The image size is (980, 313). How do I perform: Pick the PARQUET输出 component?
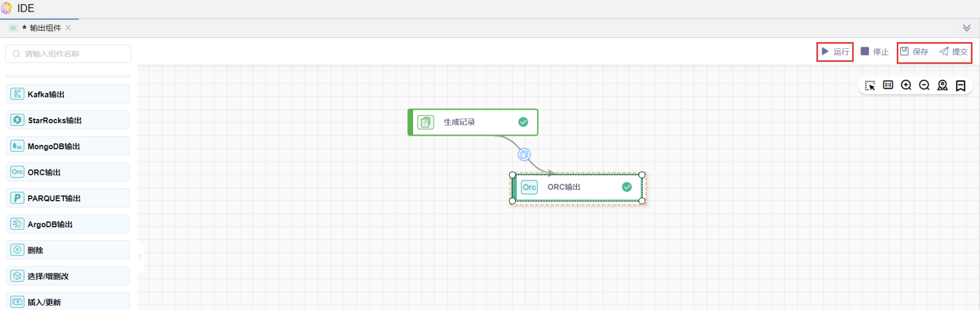(x=68, y=198)
